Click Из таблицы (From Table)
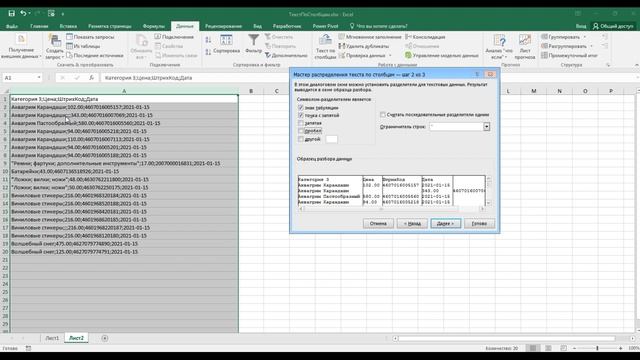 [x=83, y=46]
